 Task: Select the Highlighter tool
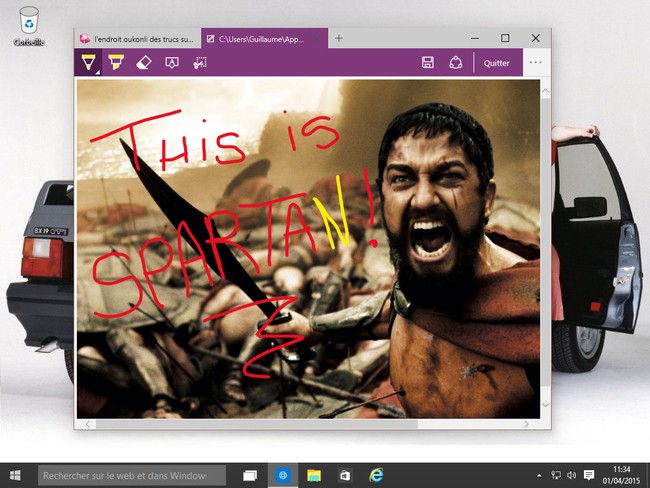pos(116,62)
